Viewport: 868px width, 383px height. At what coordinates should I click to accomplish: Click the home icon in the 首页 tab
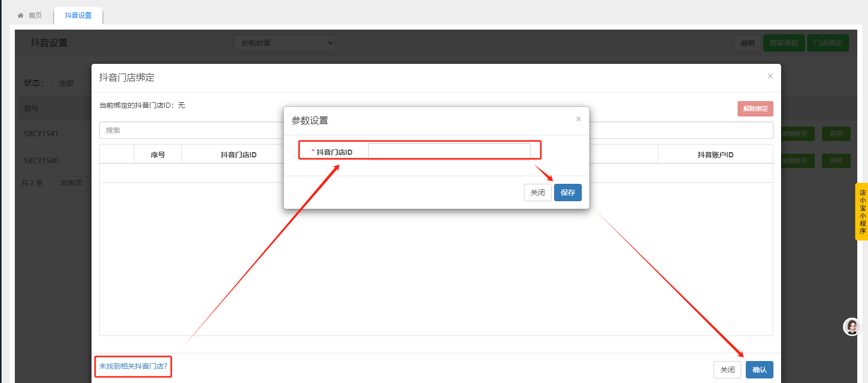pyautogui.click(x=20, y=16)
